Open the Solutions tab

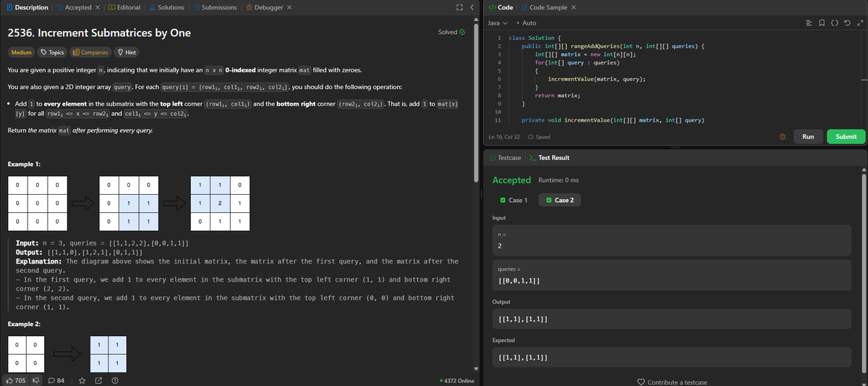click(x=166, y=7)
